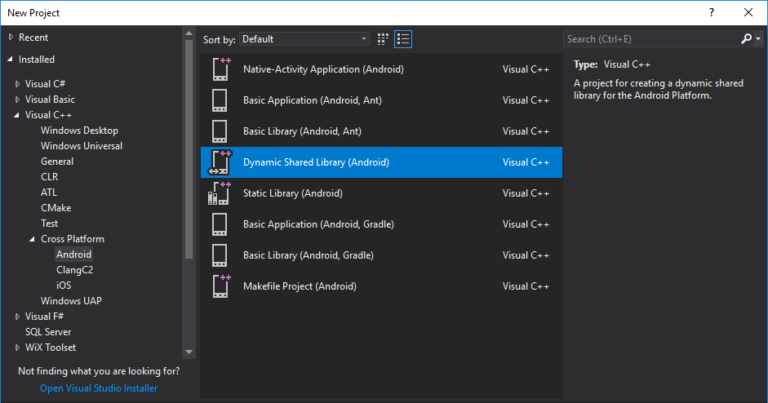
Task: Select the Test category
Action: point(49,223)
